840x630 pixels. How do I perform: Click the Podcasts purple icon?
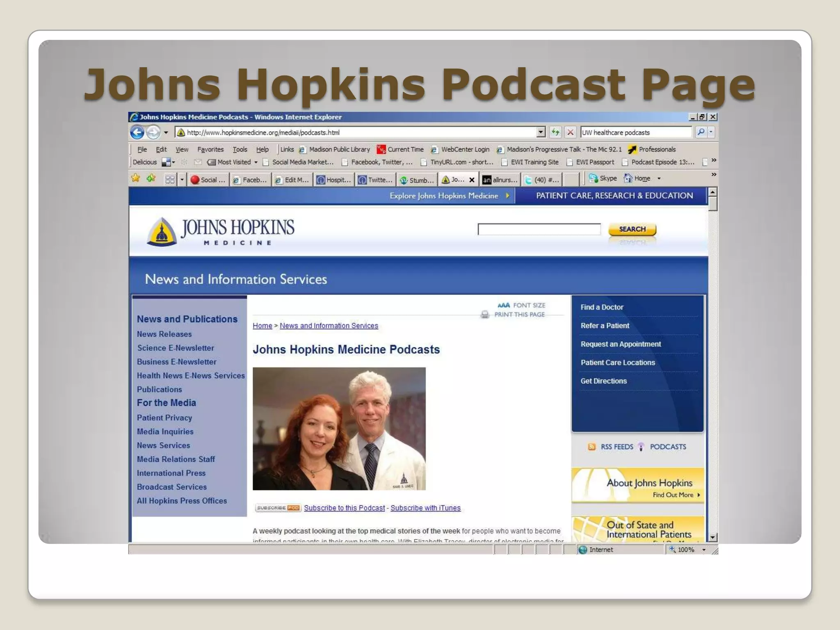[x=641, y=447]
